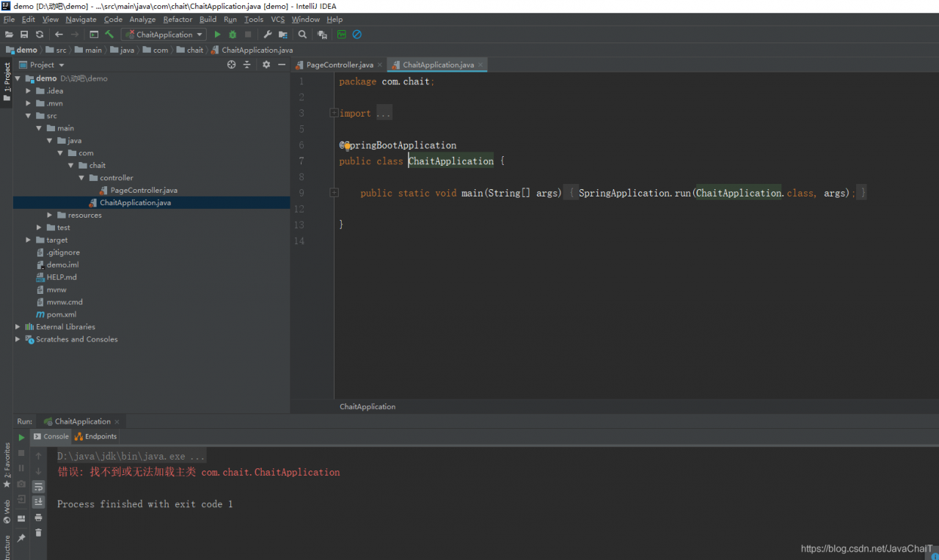Close the ChaitApplication.java editor tab

(x=481, y=65)
